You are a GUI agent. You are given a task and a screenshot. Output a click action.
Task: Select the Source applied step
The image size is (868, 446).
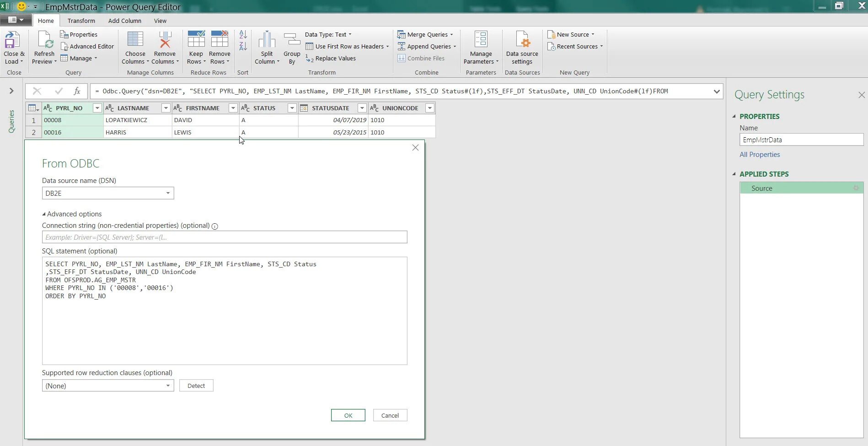(x=801, y=188)
